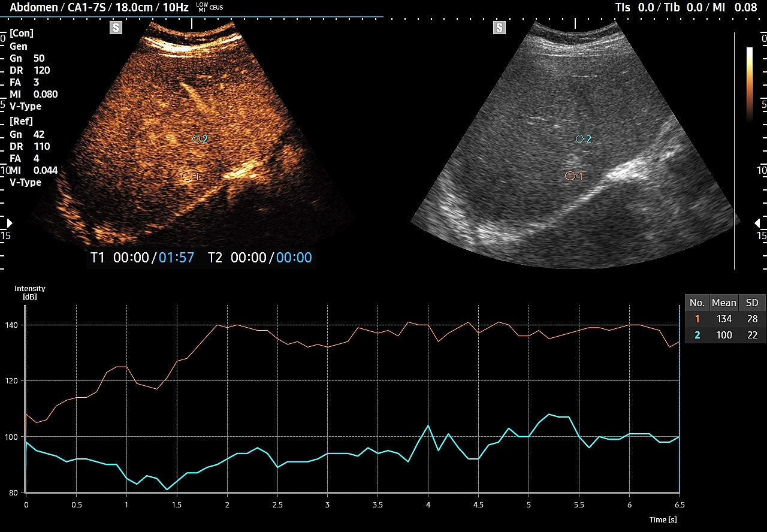Click the [Con] parameter label
The height and width of the screenshot is (532, 767).
click(22, 34)
